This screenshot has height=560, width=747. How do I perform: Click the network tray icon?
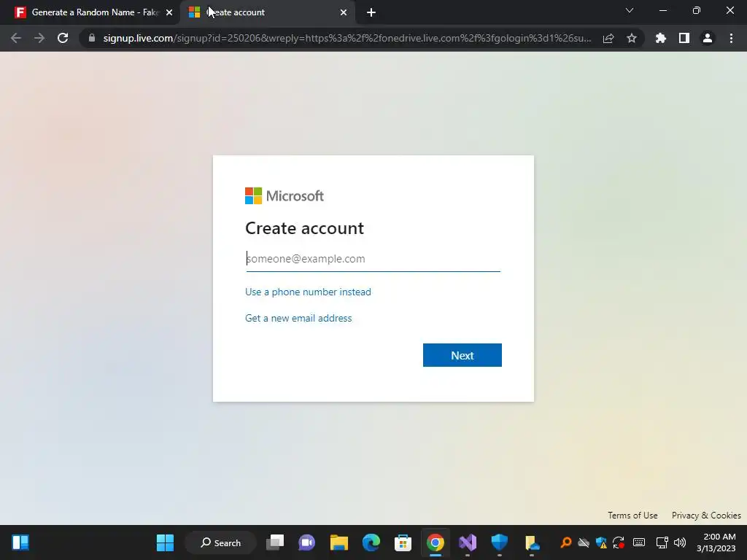[x=662, y=542]
